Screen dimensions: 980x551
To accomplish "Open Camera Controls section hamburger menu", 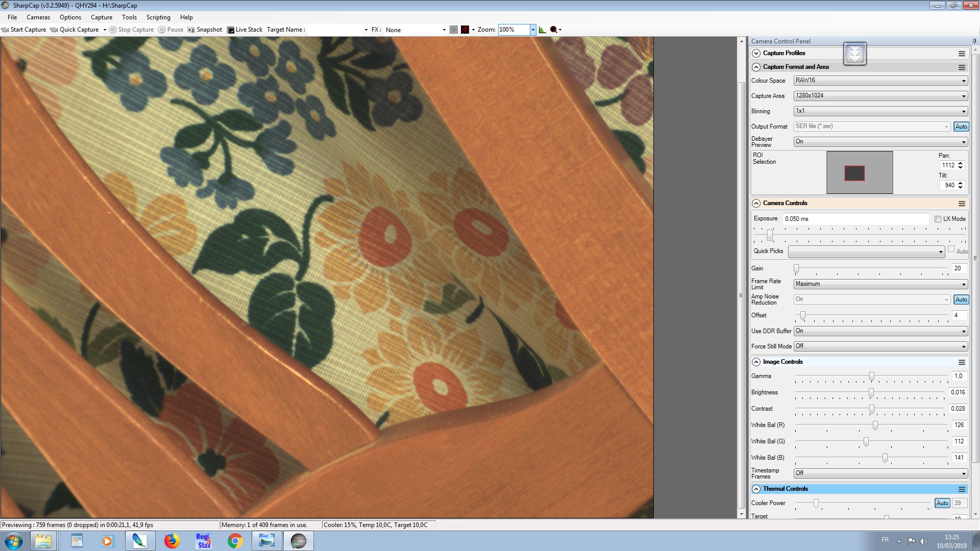I will tap(962, 204).
